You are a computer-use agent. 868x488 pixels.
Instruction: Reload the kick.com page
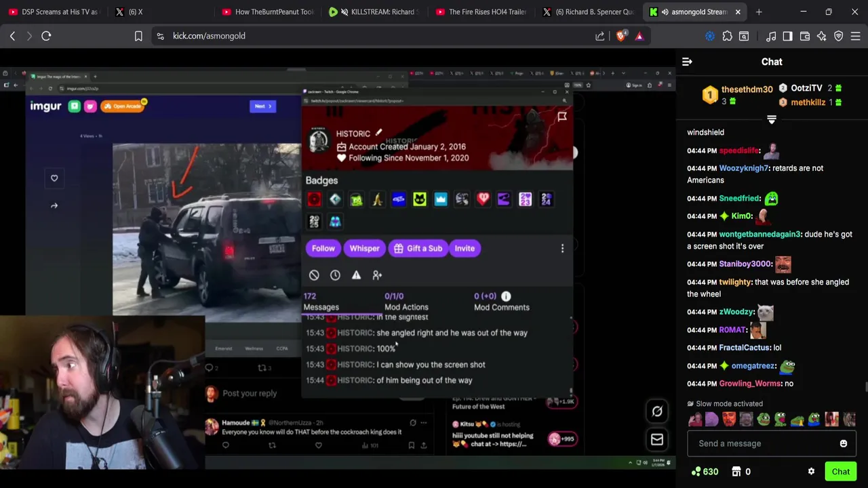pyautogui.click(x=46, y=36)
